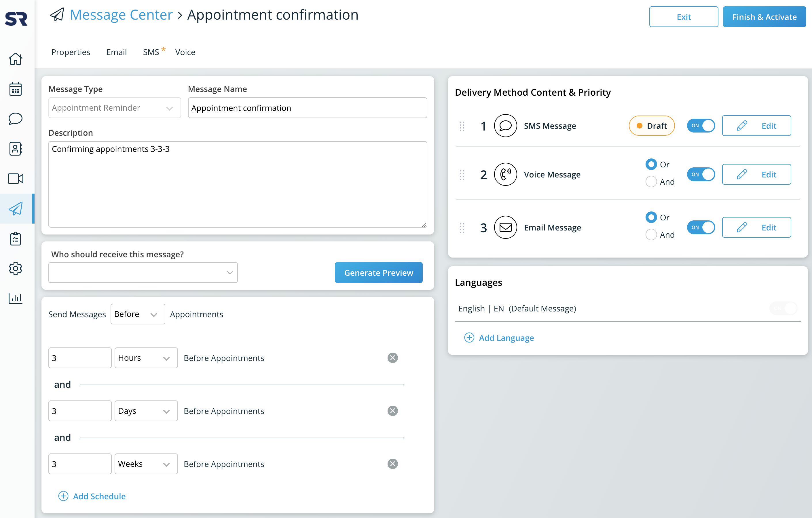Grab the drag handle for Email Message row
This screenshot has height=518, width=812.
[x=462, y=228]
